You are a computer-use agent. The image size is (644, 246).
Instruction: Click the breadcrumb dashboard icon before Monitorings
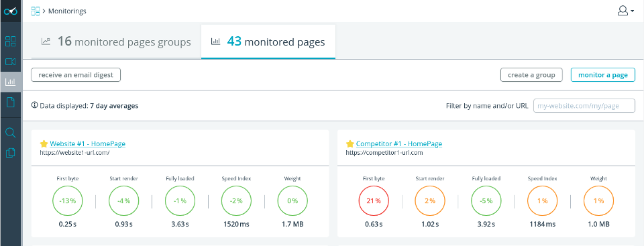click(x=36, y=11)
